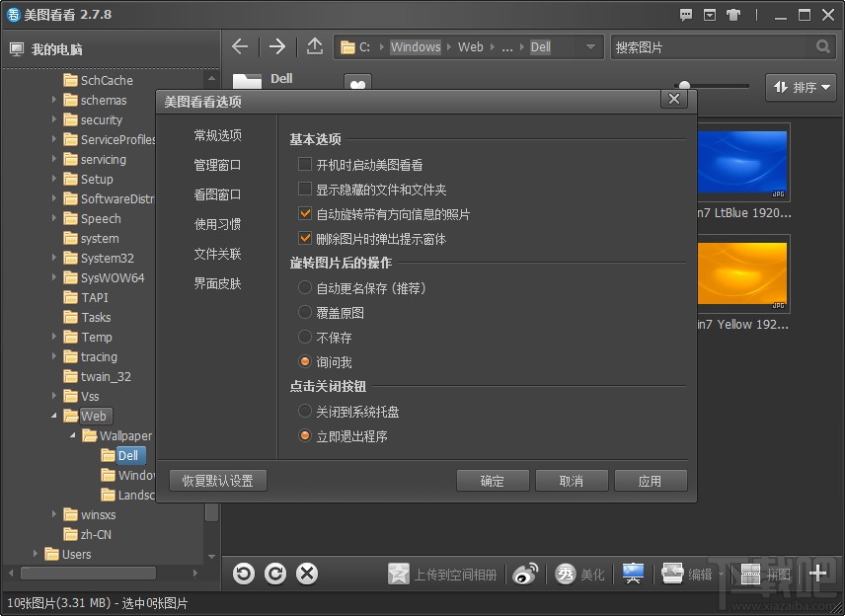
Task: Click the rotate counterclockwise icon
Action: (x=244, y=574)
